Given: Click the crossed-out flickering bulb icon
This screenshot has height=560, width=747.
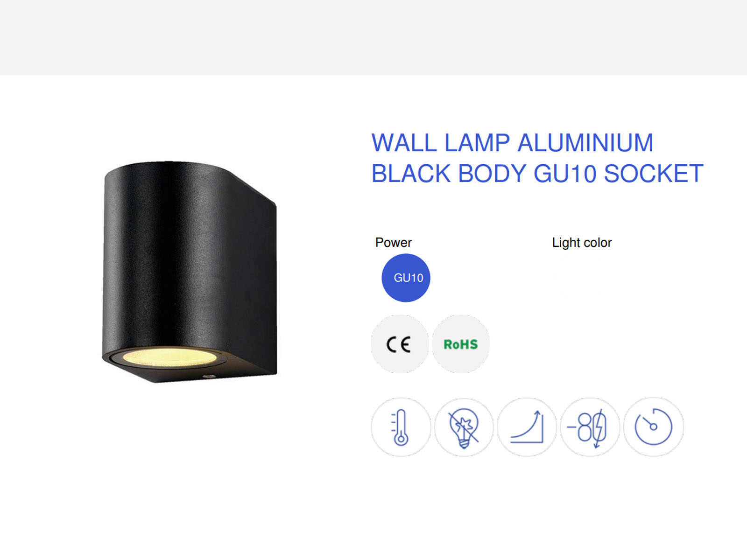Looking at the screenshot, I should pyautogui.click(x=464, y=427).
